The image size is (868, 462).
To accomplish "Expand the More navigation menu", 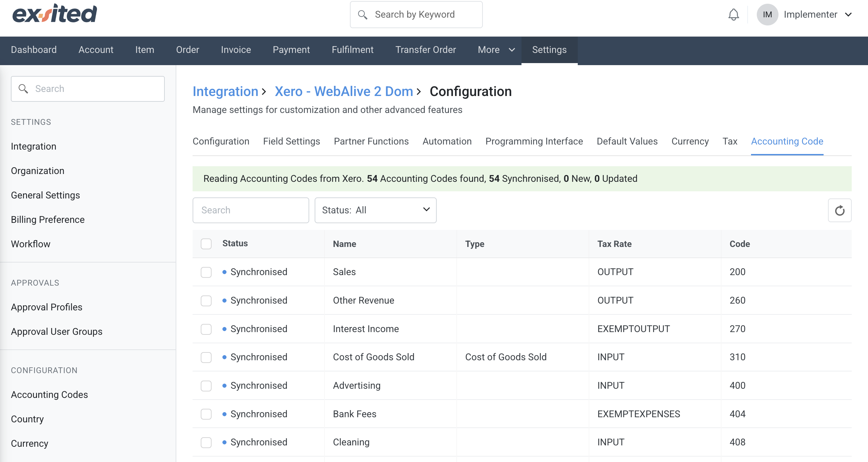I will pos(496,50).
